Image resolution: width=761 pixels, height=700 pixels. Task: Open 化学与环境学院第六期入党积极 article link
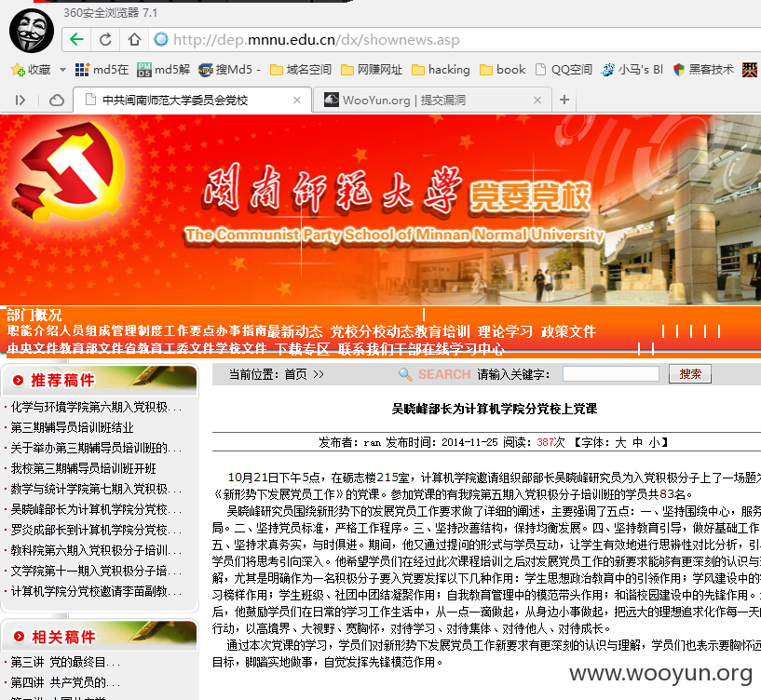(96, 407)
